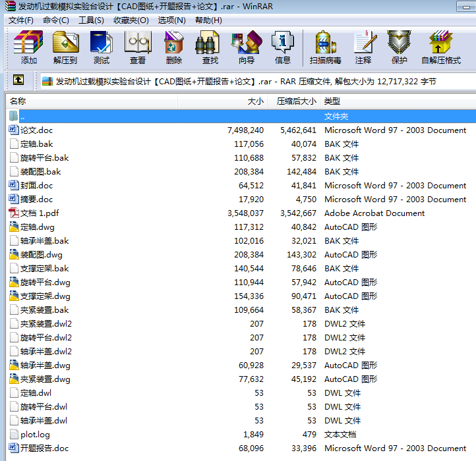The height and width of the screenshot is (461, 476).
Task: Open the 帮助(H) menu
Action: coord(208,20)
